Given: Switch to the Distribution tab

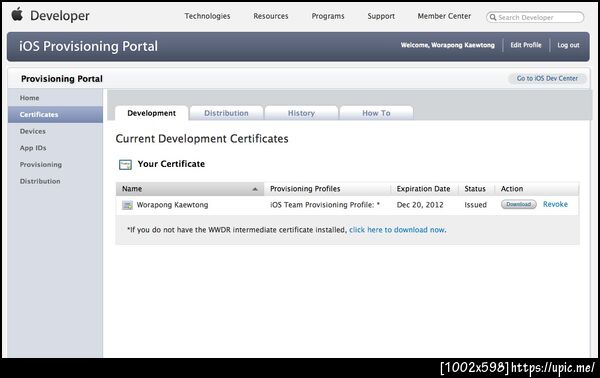Looking at the screenshot, I should click(x=226, y=113).
